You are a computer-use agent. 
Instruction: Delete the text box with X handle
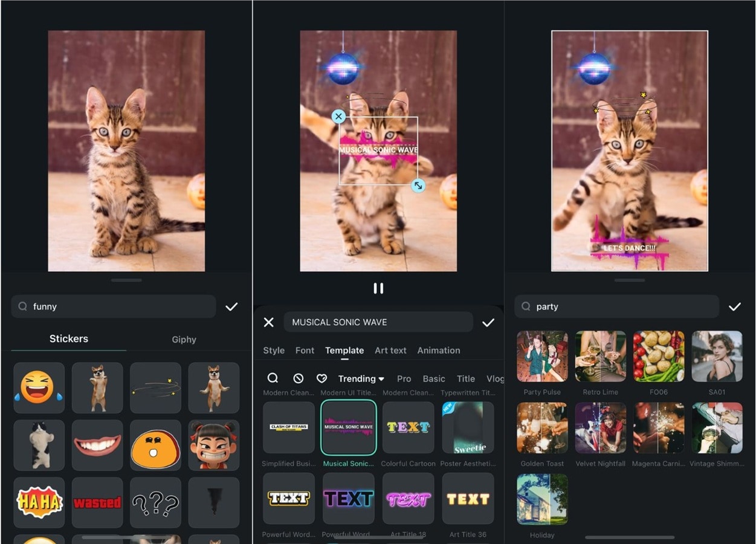[338, 117]
